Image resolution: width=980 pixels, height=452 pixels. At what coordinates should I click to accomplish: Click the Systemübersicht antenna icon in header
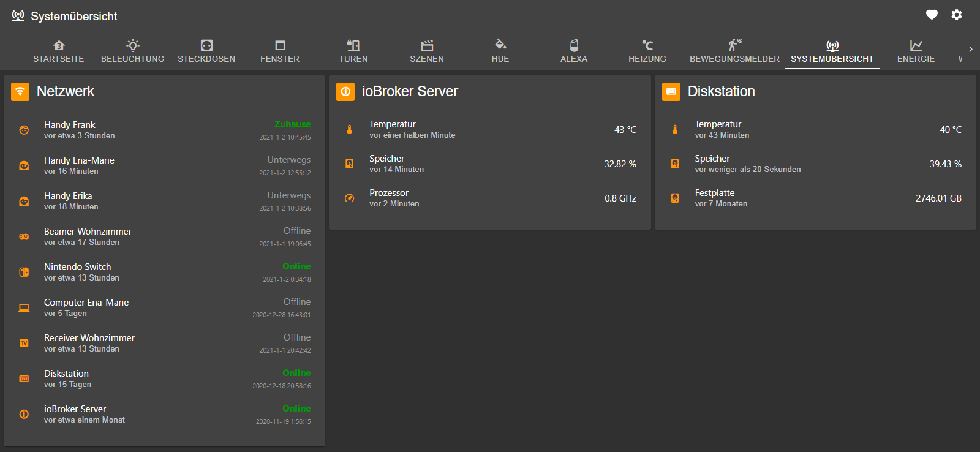click(18, 15)
